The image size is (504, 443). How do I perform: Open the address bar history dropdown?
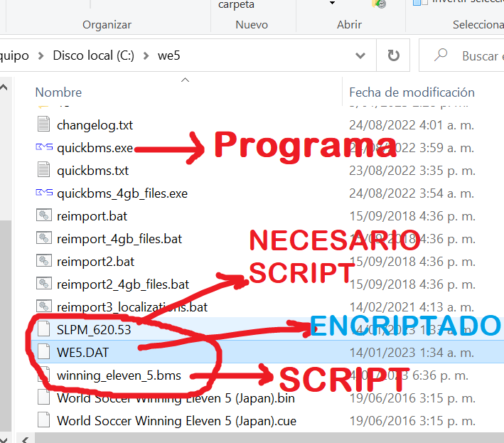point(360,55)
